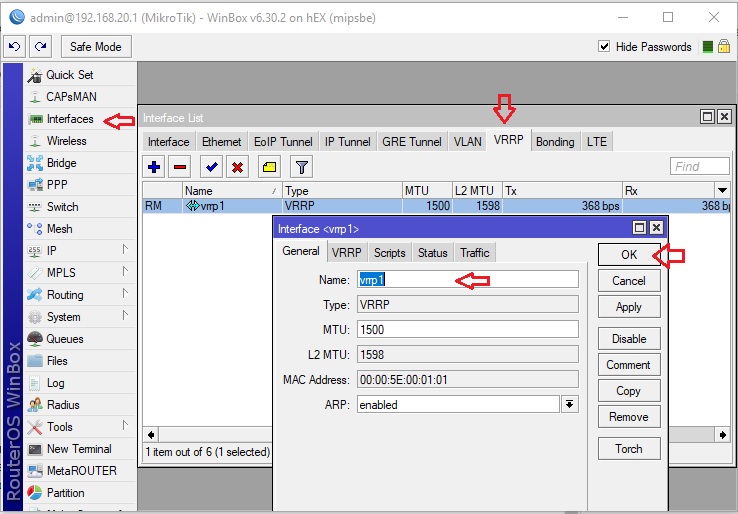This screenshot has width=738, height=514.
Task: Click the Copy button
Action: [x=629, y=391]
